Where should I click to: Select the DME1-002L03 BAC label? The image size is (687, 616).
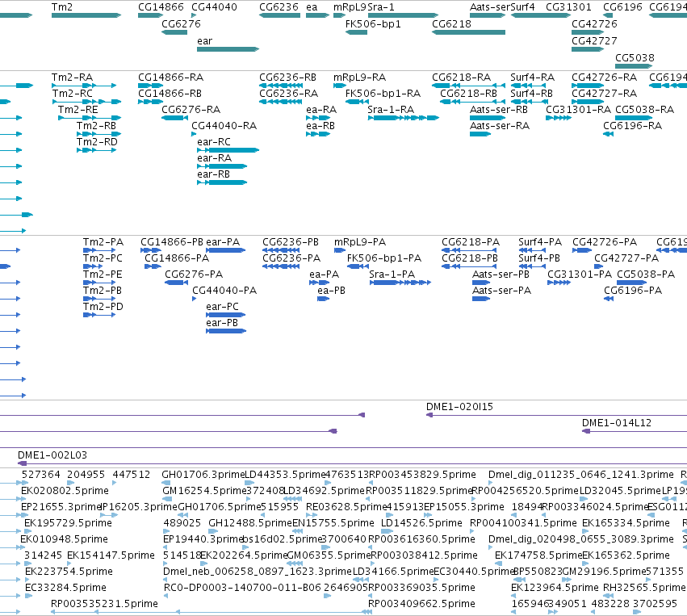52,455
